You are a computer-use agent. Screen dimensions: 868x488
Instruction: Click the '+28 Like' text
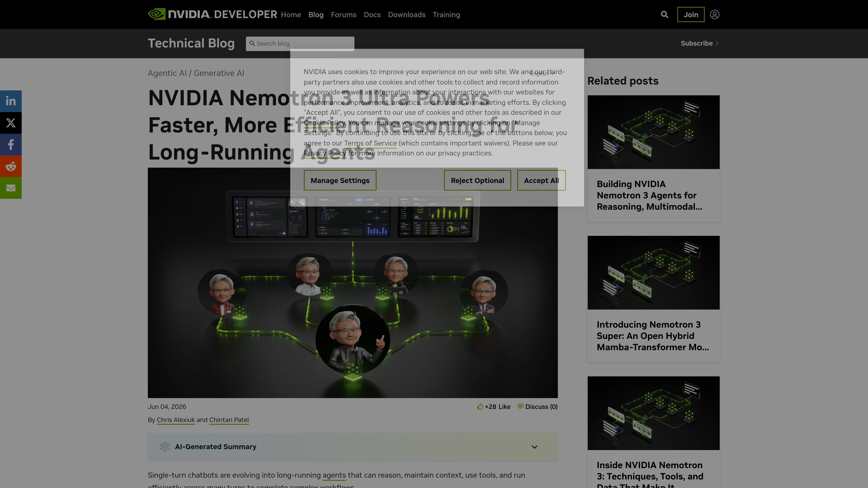[x=497, y=406]
